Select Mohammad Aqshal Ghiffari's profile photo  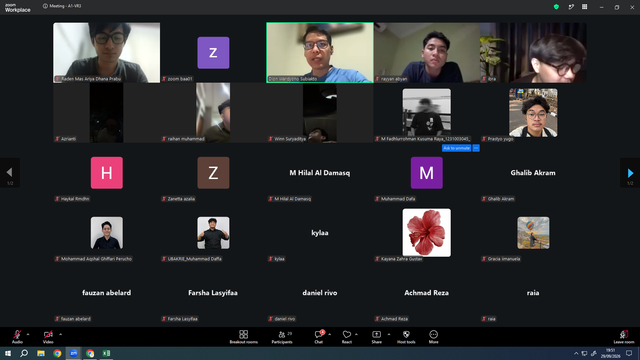coord(107,233)
